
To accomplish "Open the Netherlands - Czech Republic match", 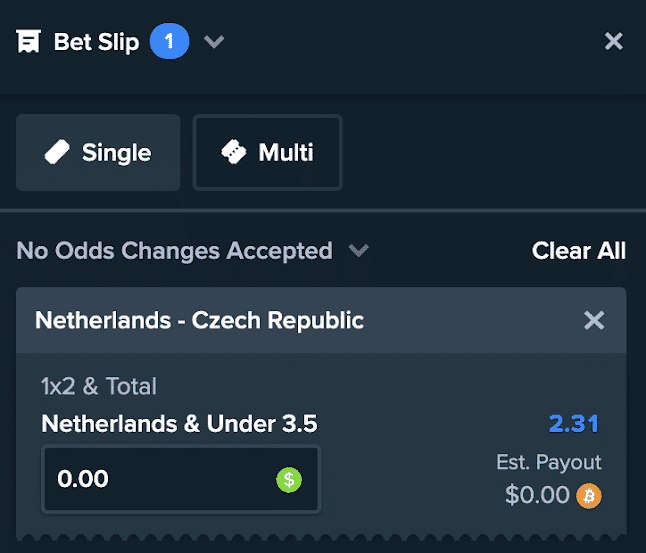I will pyautogui.click(x=199, y=320).
